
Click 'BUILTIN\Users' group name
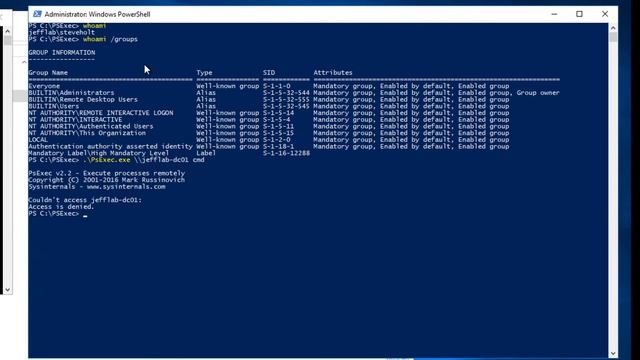click(x=53, y=106)
